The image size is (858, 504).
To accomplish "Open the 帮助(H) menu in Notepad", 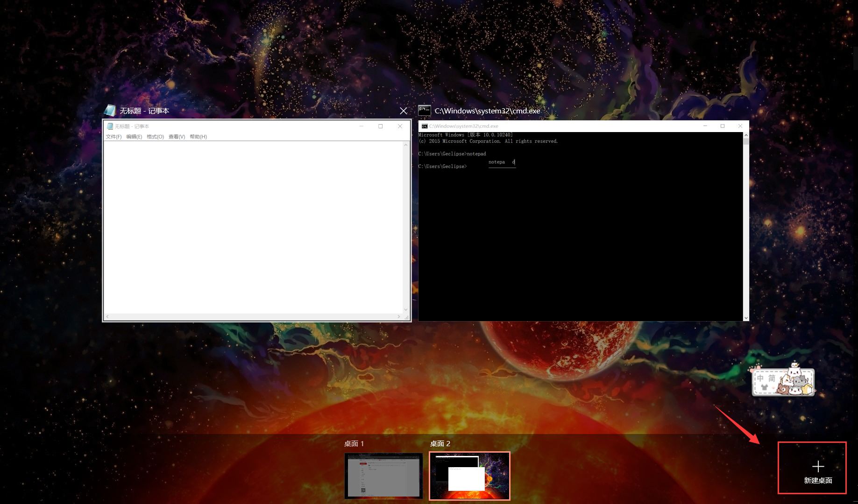I will click(x=198, y=137).
